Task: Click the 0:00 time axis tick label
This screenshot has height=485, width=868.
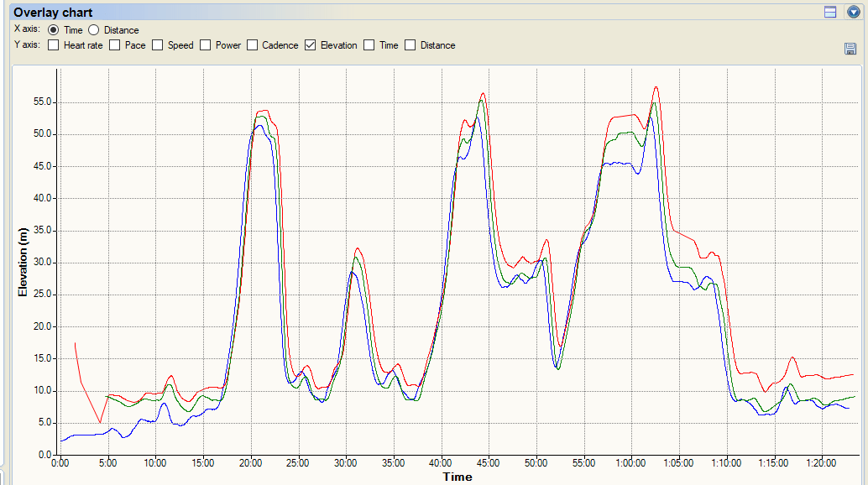Action: (x=60, y=463)
